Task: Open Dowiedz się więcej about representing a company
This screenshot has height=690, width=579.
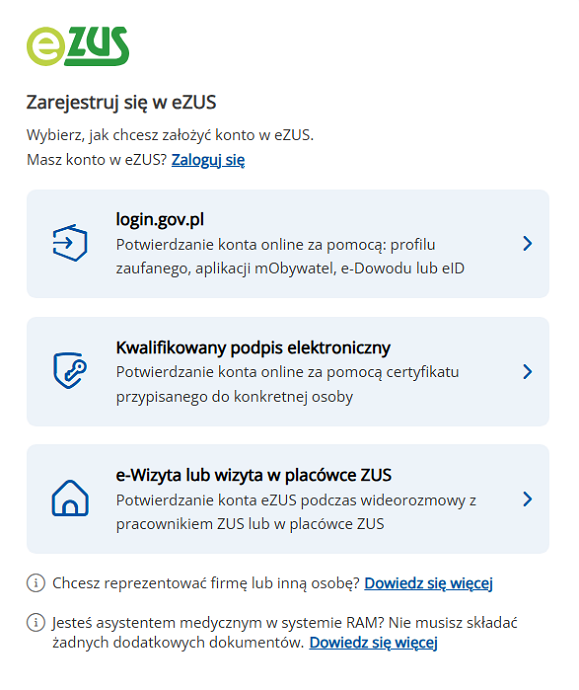Action: pos(429,583)
